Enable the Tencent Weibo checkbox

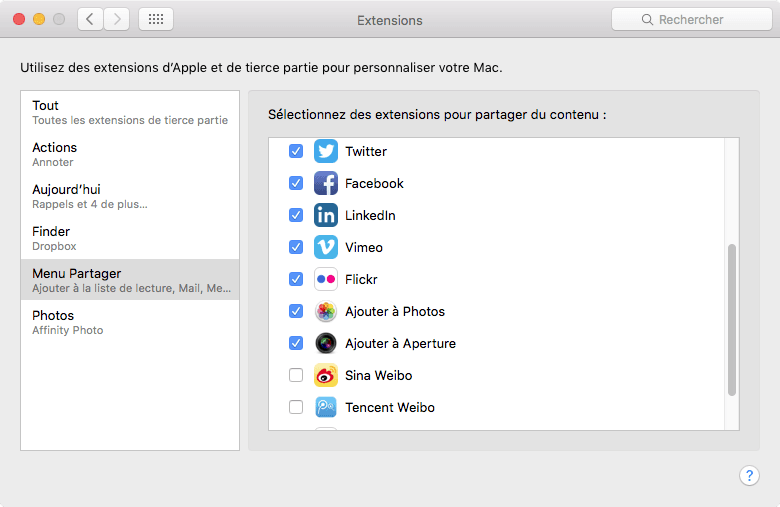tap(296, 407)
